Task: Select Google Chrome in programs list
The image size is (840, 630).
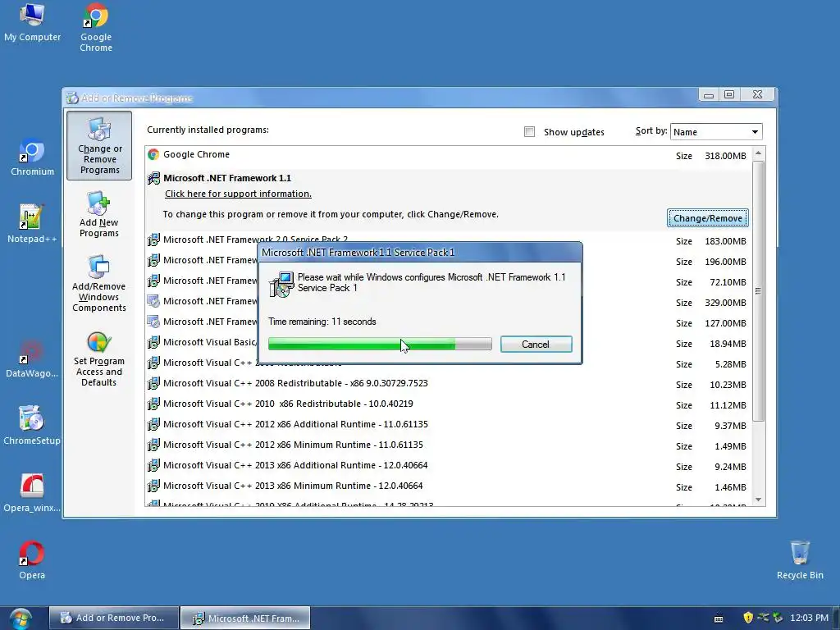Action: click(449, 156)
